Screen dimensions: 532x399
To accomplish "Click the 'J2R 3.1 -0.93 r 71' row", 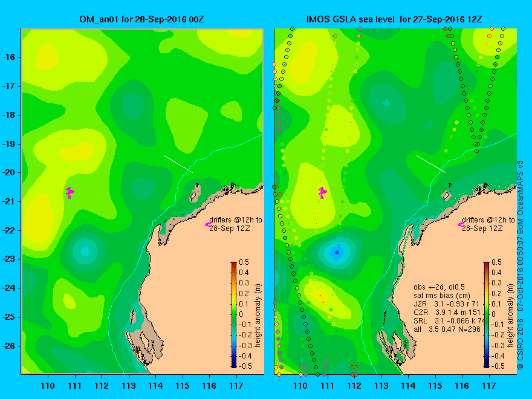I will [x=446, y=304].
